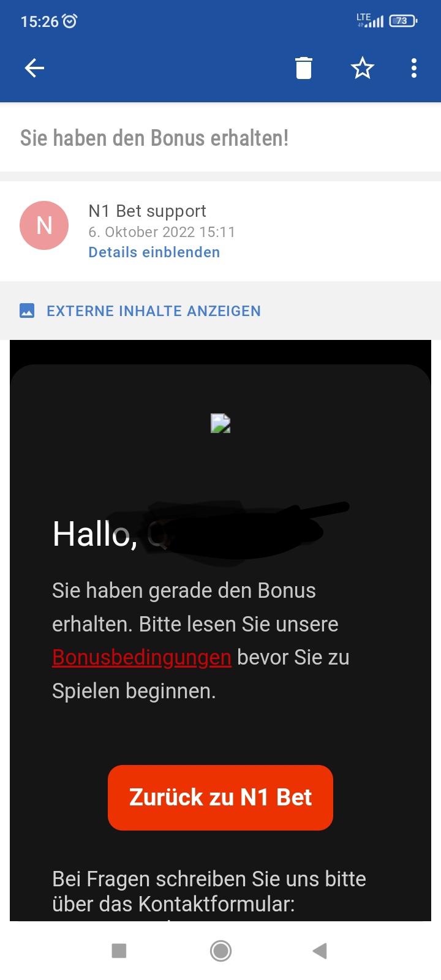Screen dimensions: 441x980
Task: Open the Bonusbedingungen link
Action: (142, 657)
